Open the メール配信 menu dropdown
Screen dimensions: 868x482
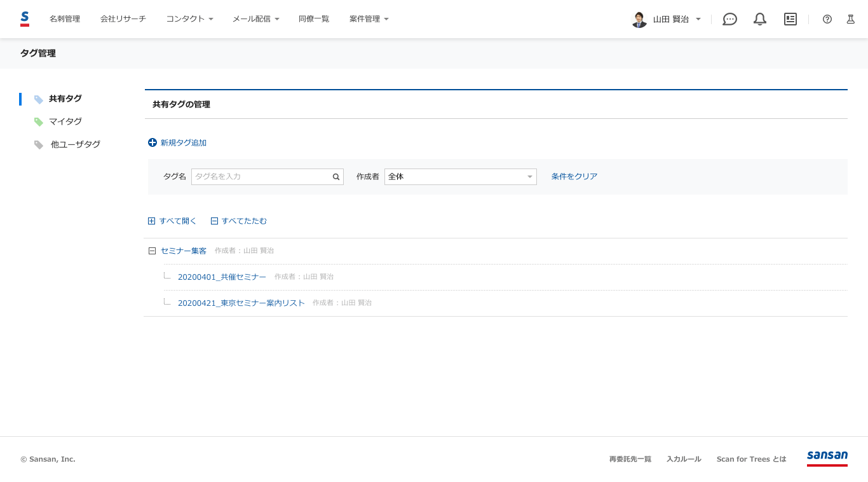[256, 19]
